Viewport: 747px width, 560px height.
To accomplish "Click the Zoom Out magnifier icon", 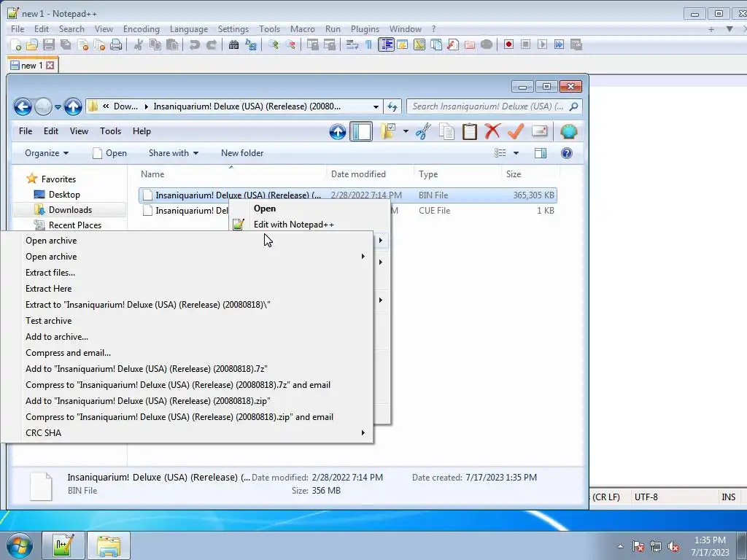I will (290, 44).
